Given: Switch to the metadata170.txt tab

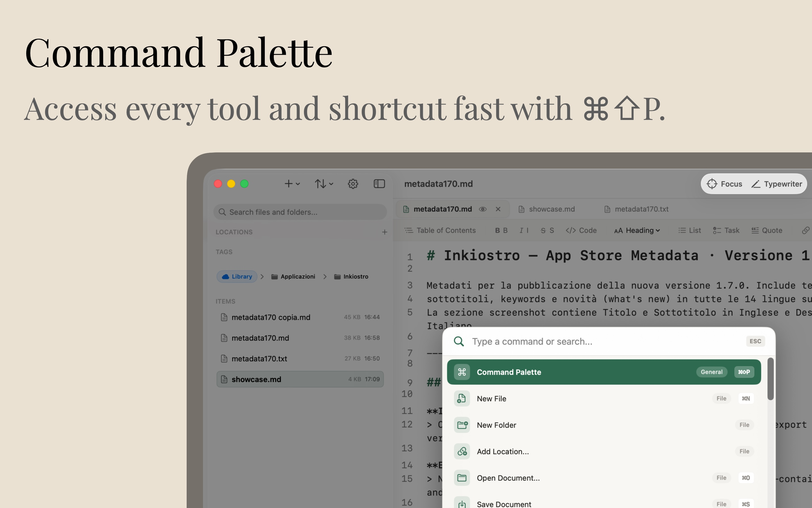Looking at the screenshot, I should point(637,209).
